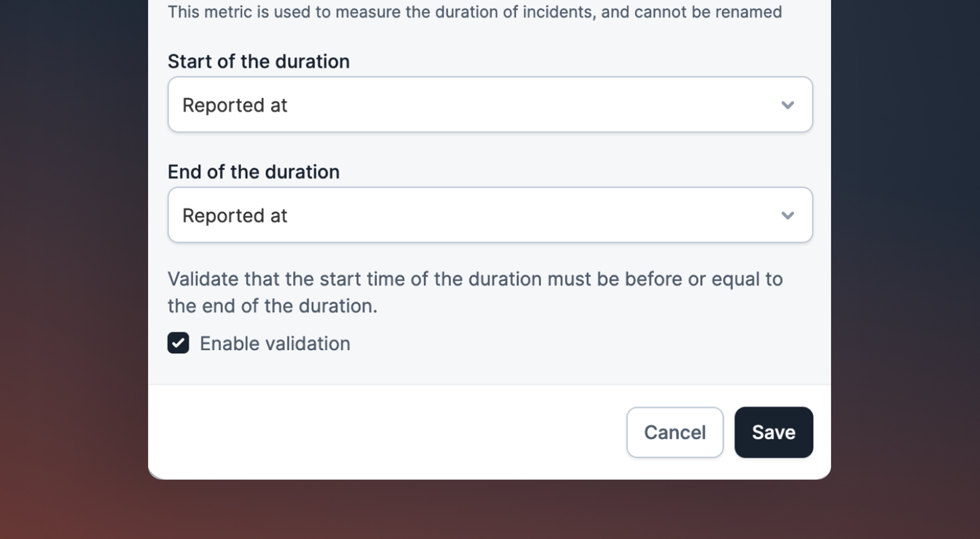This screenshot has width=980, height=539.
Task: Click 'Reported at' value in the start field
Action: [x=235, y=105]
